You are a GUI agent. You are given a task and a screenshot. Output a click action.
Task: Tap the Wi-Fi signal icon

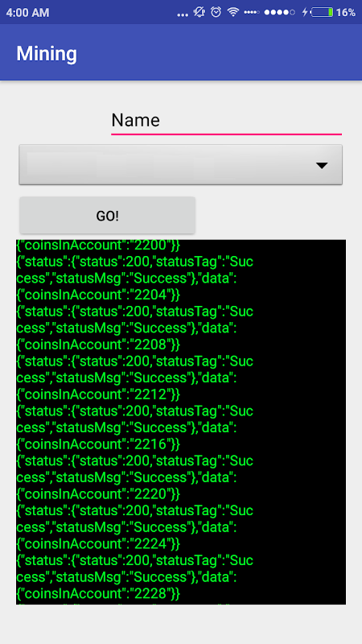233,12
